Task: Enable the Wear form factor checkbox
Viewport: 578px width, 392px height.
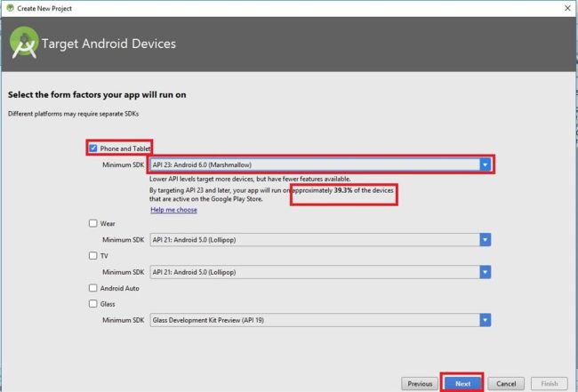Action: (x=92, y=223)
